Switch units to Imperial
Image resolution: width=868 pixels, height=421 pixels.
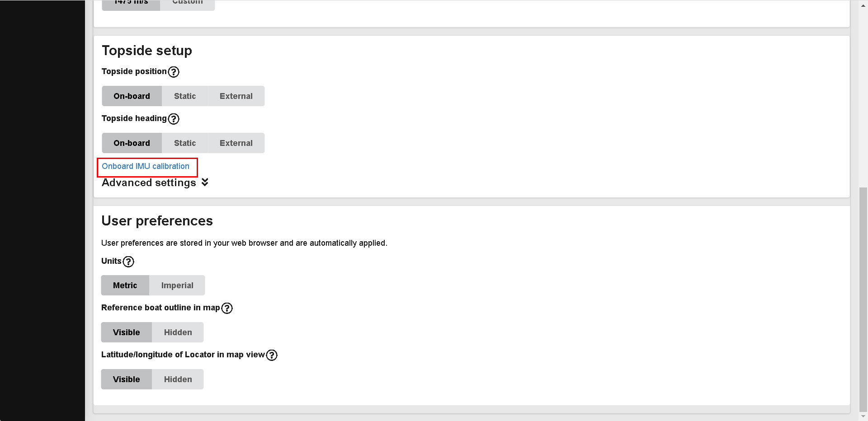[177, 285]
